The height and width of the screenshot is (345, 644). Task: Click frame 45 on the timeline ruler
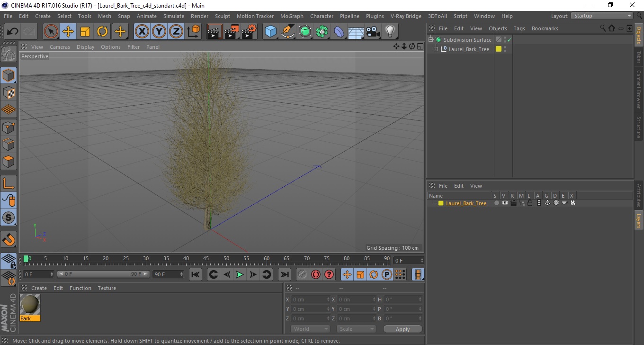206,259
